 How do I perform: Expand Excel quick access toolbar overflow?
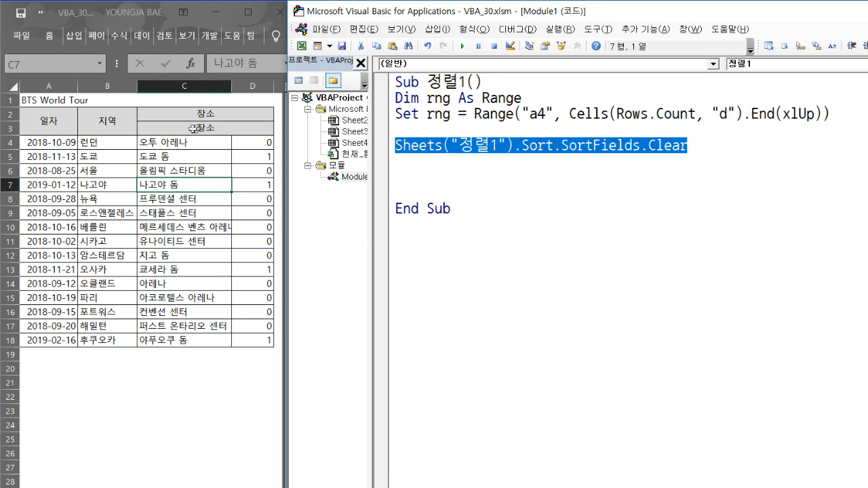tap(41, 12)
